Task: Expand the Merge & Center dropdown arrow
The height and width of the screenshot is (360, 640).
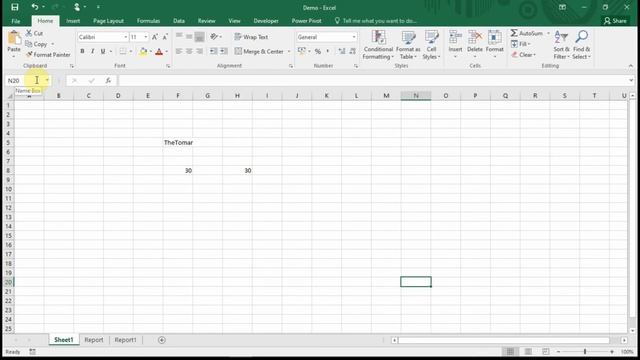Action: pyautogui.click(x=289, y=51)
